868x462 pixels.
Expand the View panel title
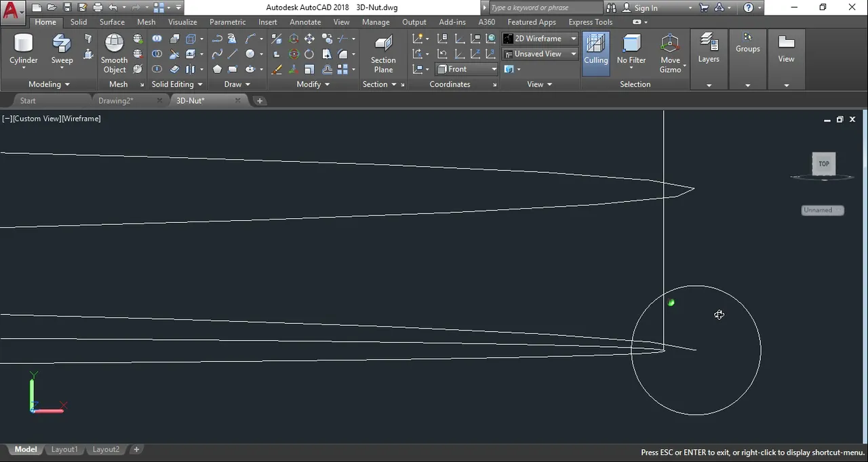coord(540,84)
